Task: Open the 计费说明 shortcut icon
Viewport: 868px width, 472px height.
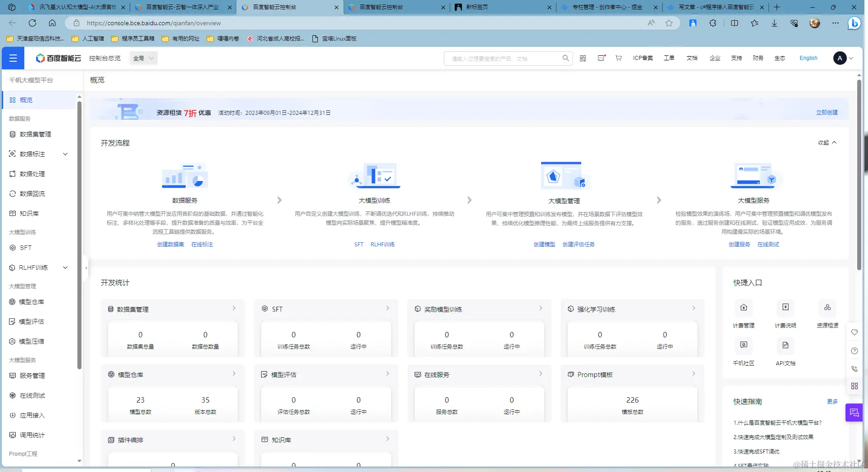Action: coord(786,308)
